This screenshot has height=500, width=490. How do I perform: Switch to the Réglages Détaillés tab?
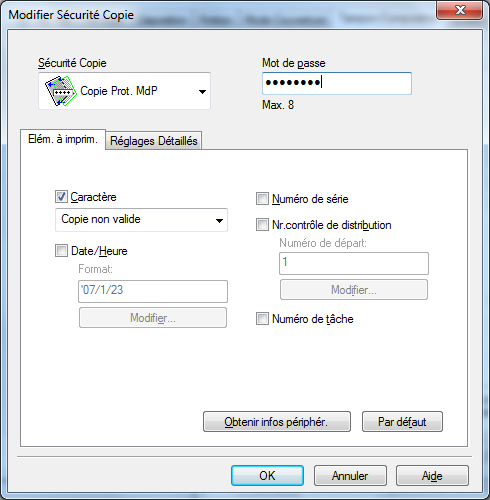pos(154,141)
